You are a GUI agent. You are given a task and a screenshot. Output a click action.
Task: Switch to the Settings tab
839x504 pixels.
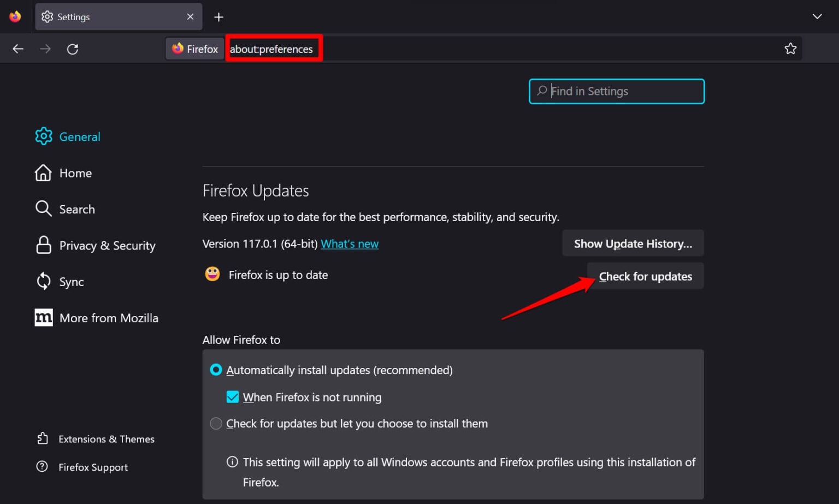coord(109,16)
